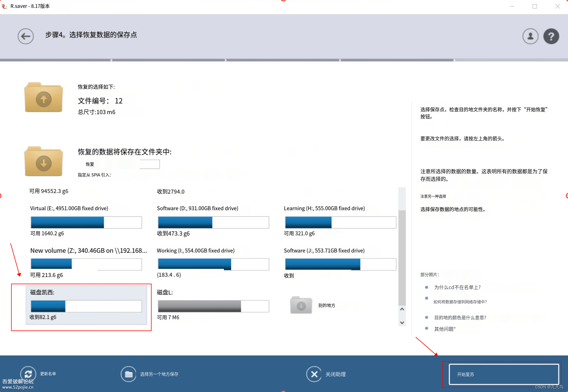The width and height of the screenshot is (568, 392).
Task: Click 选择另一个地方保存 label
Action: [x=159, y=374]
